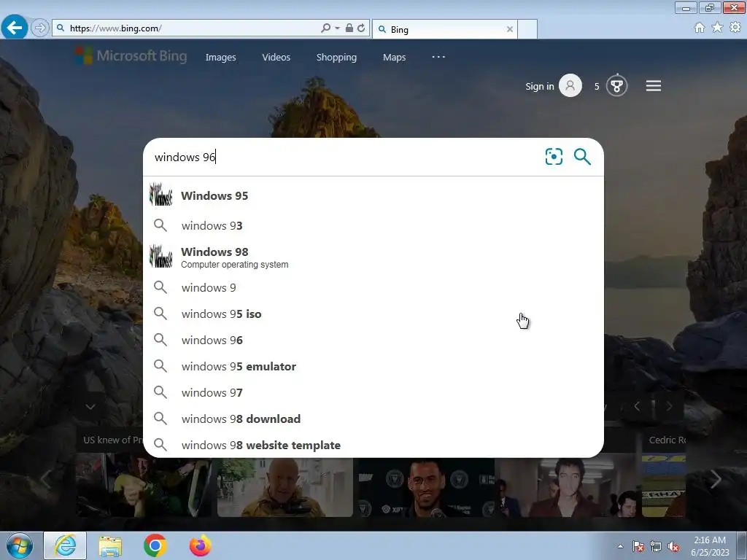The image size is (747, 560).
Task: Submit search with magnifier button
Action: (x=582, y=157)
